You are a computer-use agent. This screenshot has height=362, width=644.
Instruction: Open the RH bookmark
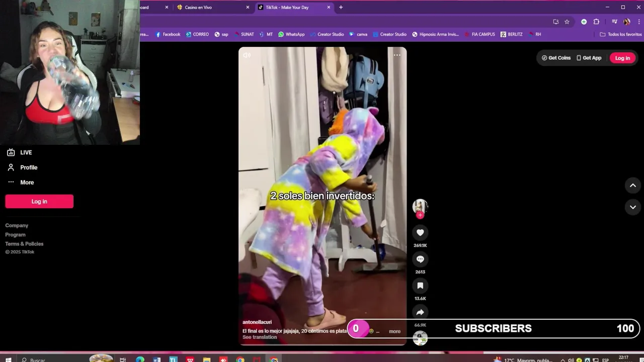click(x=535, y=34)
